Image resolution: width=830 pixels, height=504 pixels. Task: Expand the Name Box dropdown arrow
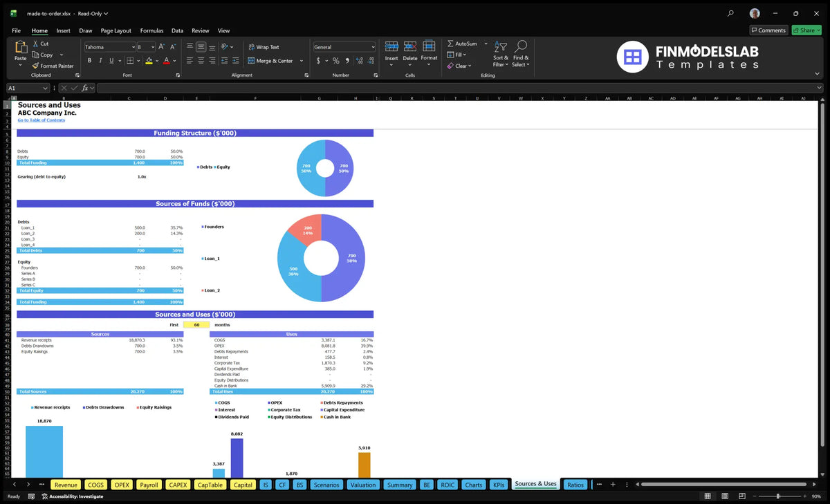coord(46,88)
